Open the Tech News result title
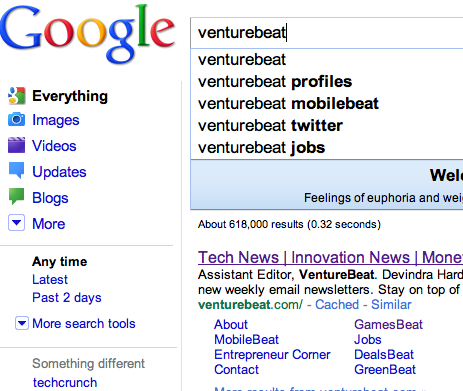Screen dimensions: 463x391 point(330,258)
